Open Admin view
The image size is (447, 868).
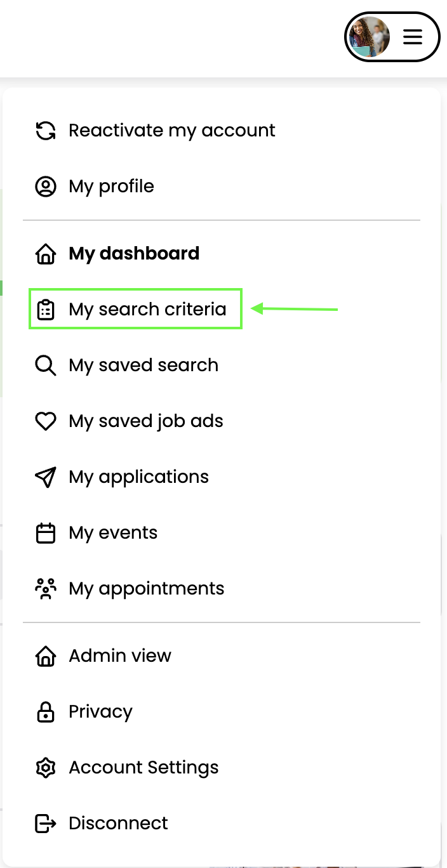point(120,656)
